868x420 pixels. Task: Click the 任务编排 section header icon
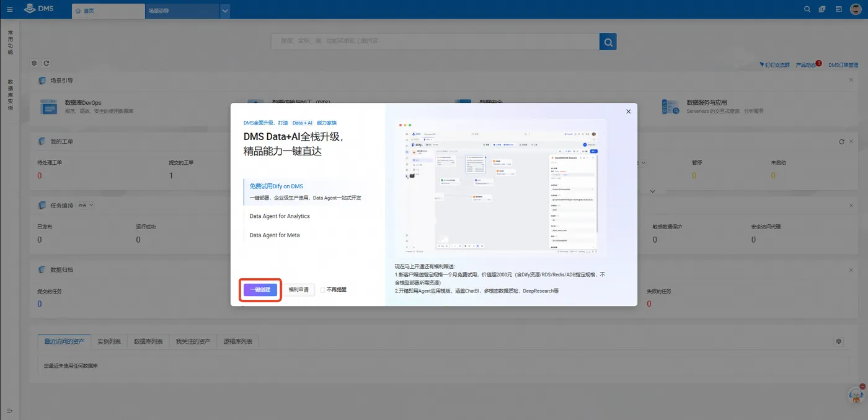tap(42, 205)
